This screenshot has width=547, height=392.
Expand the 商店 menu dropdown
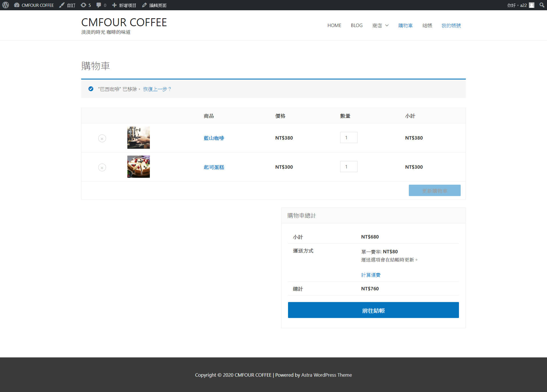[x=387, y=26]
